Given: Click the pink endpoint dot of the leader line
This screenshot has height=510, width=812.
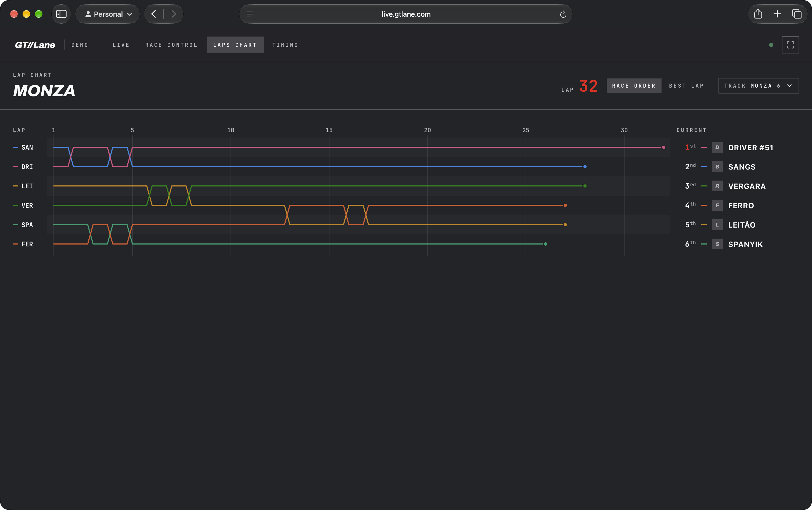Looking at the screenshot, I should click(x=664, y=148).
